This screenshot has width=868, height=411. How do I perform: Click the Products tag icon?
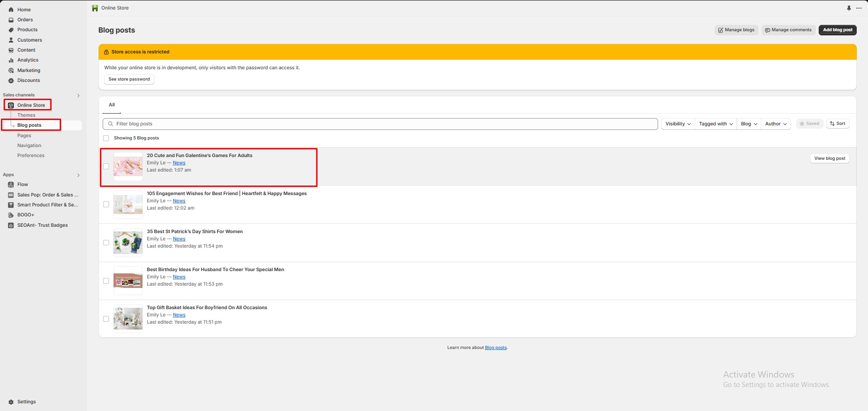tap(11, 30)
